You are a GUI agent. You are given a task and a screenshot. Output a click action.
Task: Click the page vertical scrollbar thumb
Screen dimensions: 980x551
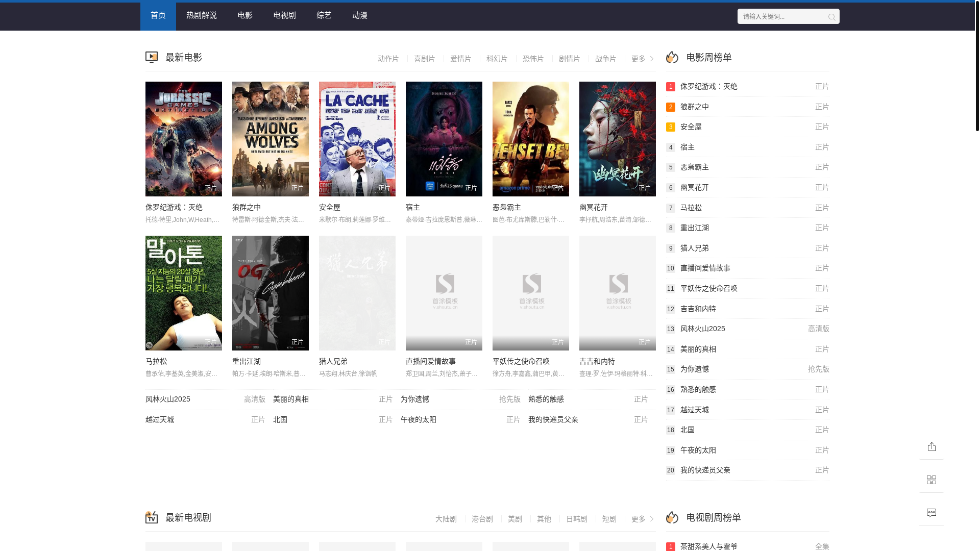click(x=977, y=66)
